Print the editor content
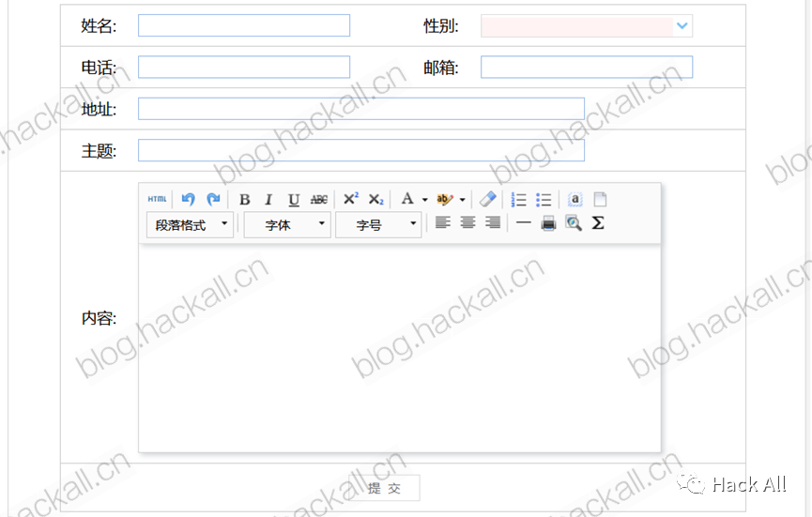 [548, 223]
